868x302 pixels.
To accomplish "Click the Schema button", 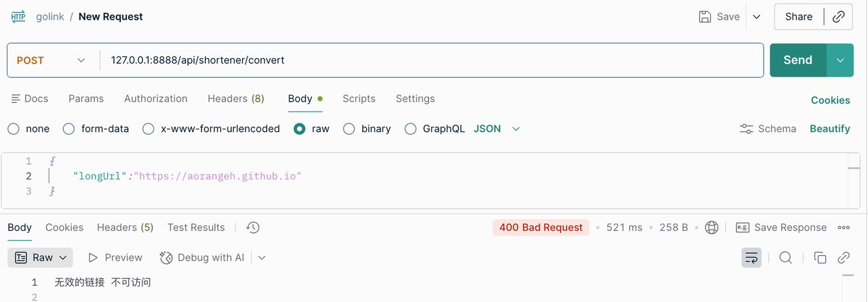I will point(768,129).
